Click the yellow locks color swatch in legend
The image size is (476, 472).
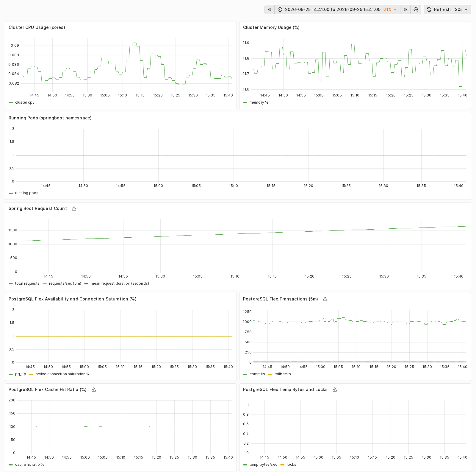click(x=282, y=465)
